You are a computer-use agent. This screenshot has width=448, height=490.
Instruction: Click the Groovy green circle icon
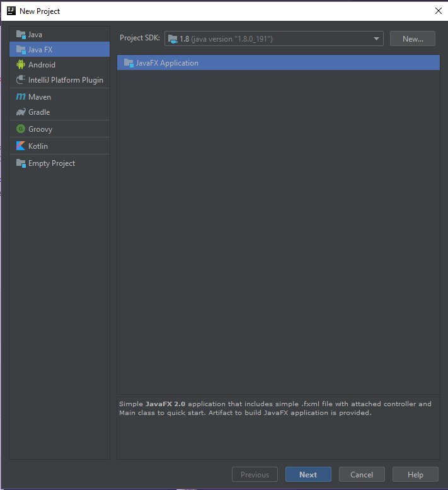pyautogui.click(x=21, y=129)
